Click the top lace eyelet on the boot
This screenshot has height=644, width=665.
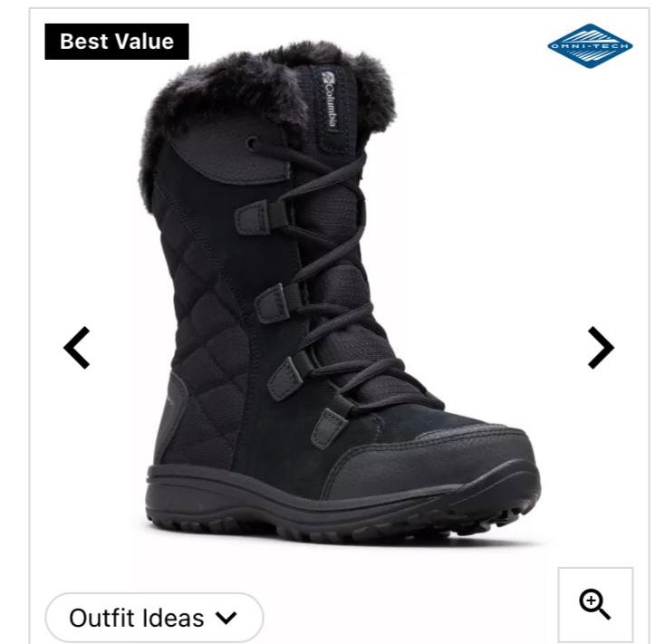253,143
